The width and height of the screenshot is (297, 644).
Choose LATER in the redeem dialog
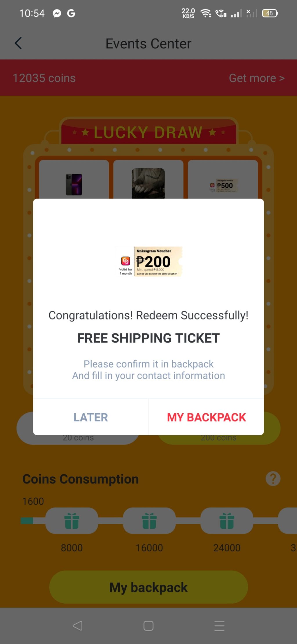point(91,417)
